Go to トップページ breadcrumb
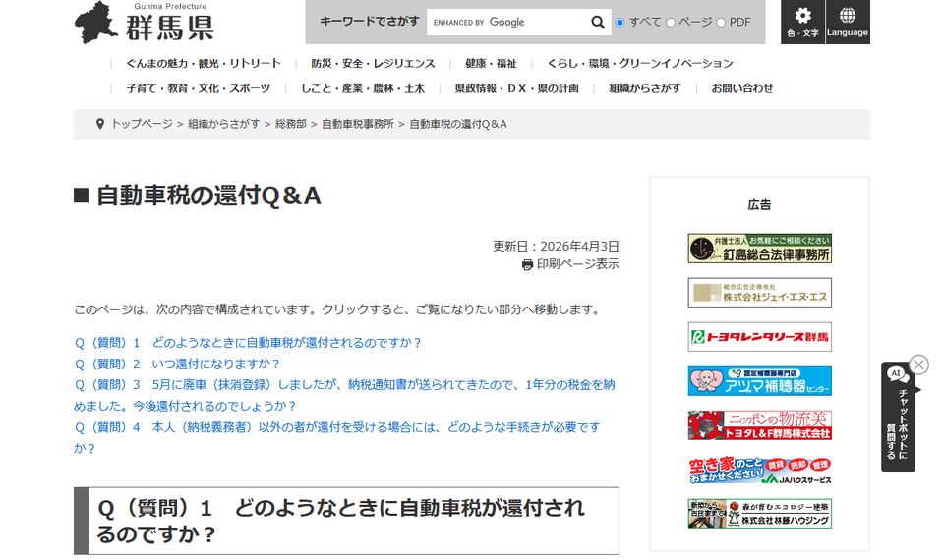The width and height of the screenshot is (944, 560). tap(142, 124)
